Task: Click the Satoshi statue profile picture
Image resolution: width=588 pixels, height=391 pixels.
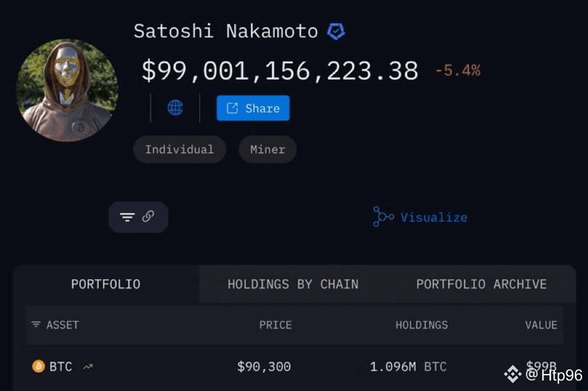Action: tap(67, 89)
